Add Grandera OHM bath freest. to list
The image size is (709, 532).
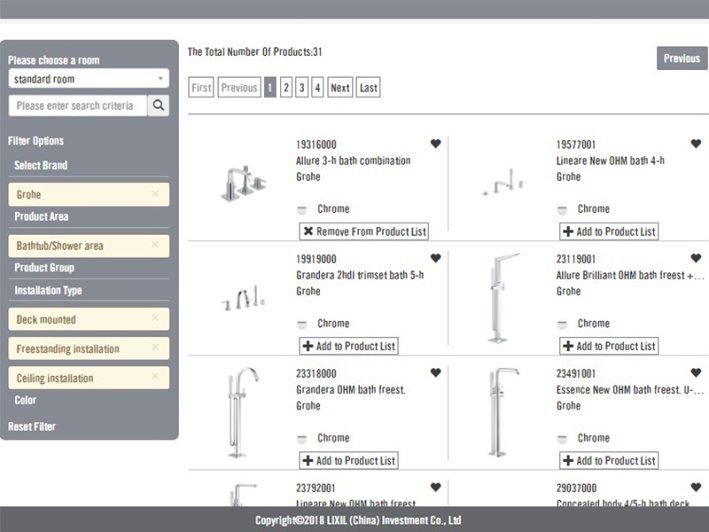click(x=349, y=460)
